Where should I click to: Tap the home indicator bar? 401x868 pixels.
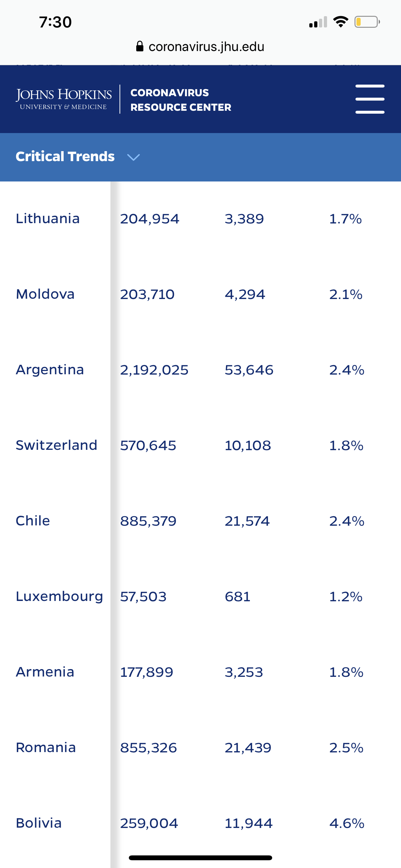pyautogui.click(x=200, y=858)
